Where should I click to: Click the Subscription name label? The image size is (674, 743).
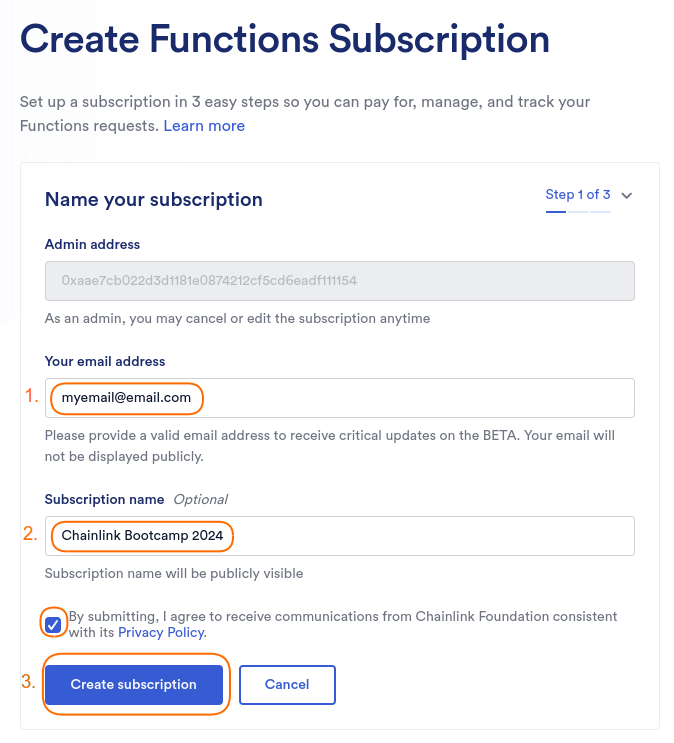click(x=104, y=499)
